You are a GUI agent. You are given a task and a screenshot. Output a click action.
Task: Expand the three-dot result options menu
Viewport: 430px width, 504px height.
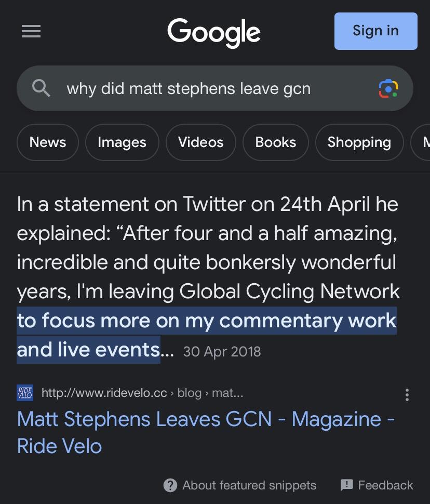click(407, 395)
